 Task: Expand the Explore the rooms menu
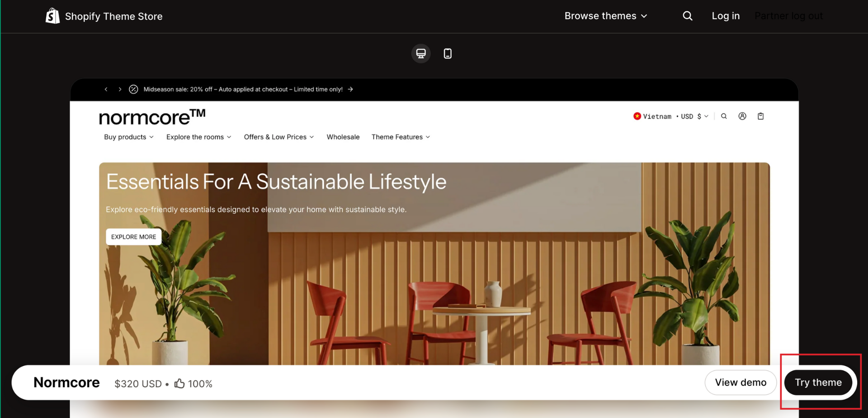tap(199, 137)
